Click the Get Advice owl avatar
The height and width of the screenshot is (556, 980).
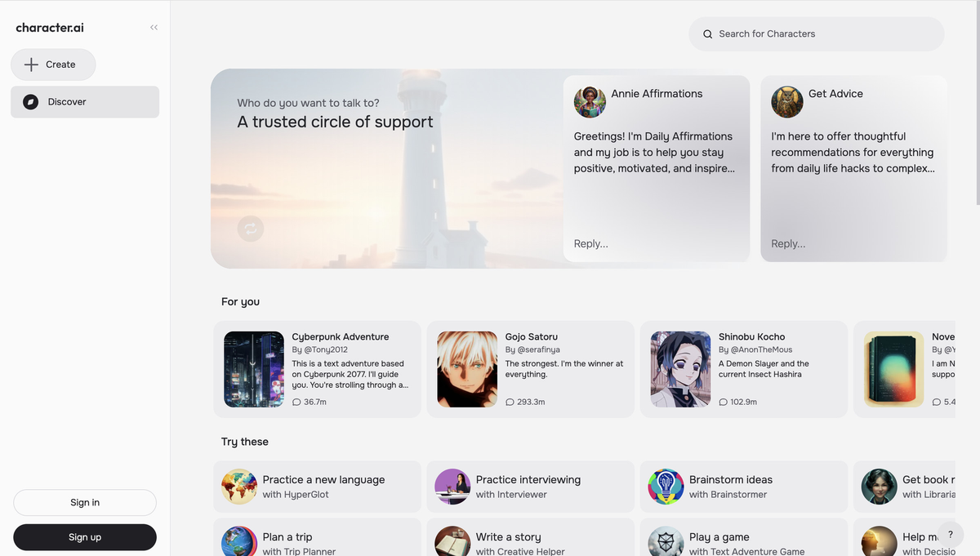click(x=787, y=102)
